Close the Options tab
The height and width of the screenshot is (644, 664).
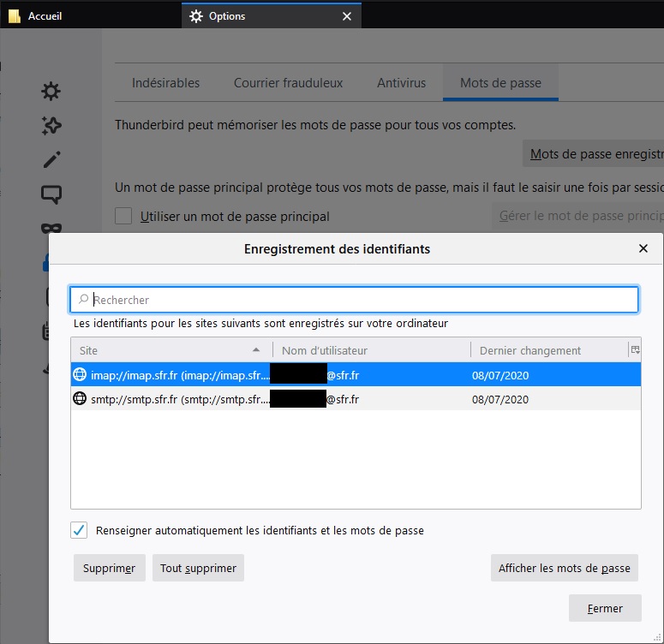click(347, 16)
